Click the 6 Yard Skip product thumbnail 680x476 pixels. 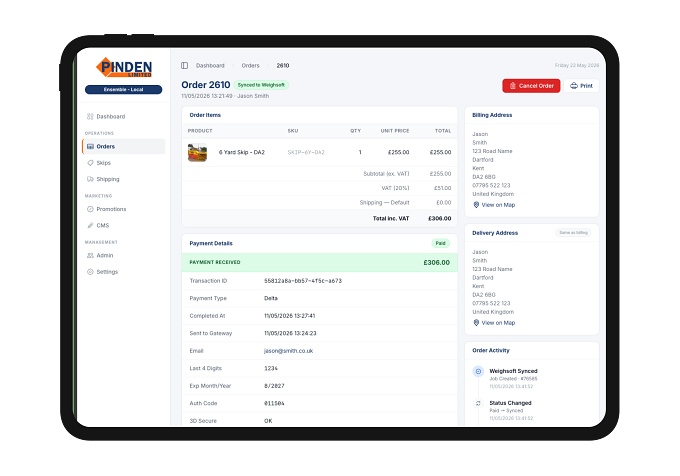point(197,153)
